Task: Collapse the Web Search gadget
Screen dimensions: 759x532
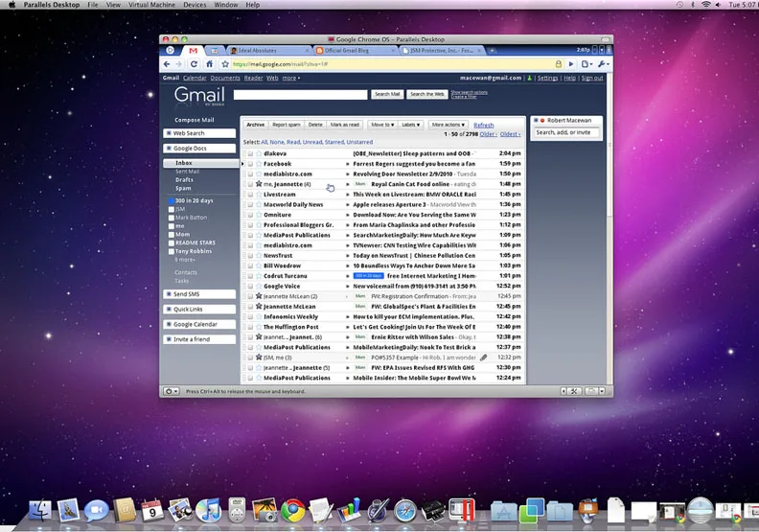Action: tap(169, 133)
